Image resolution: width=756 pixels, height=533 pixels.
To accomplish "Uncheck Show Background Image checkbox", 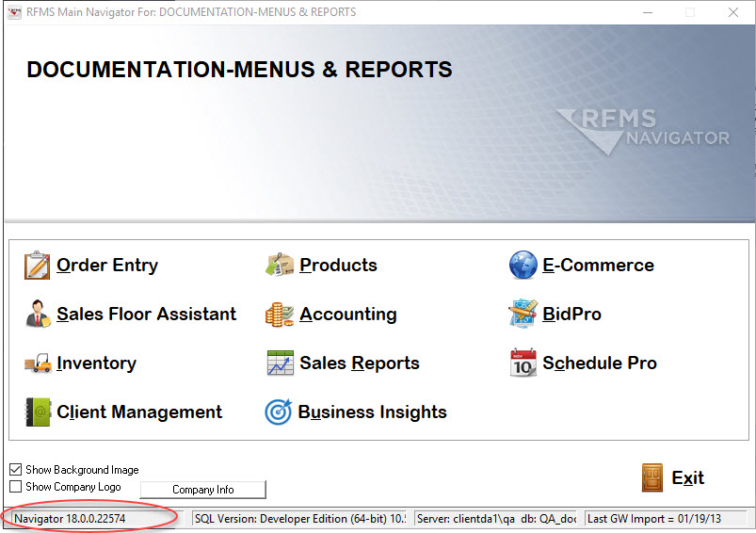I will coord(15,469).
